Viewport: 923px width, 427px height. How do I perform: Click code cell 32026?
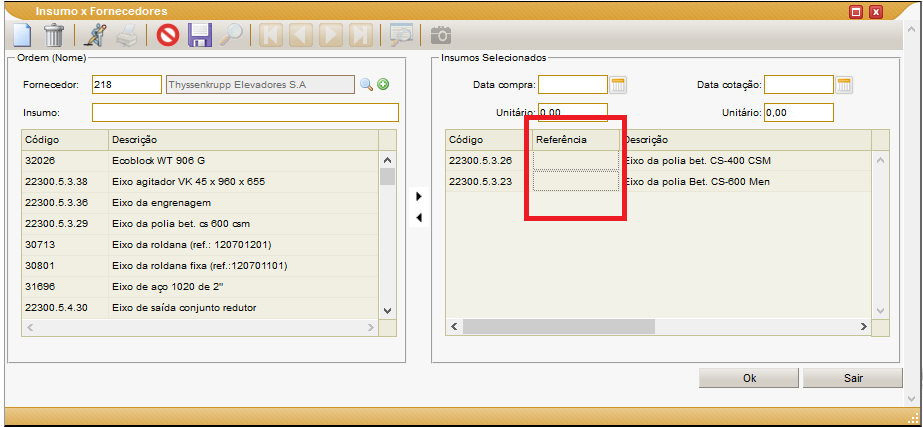click(x=65, y=161)
